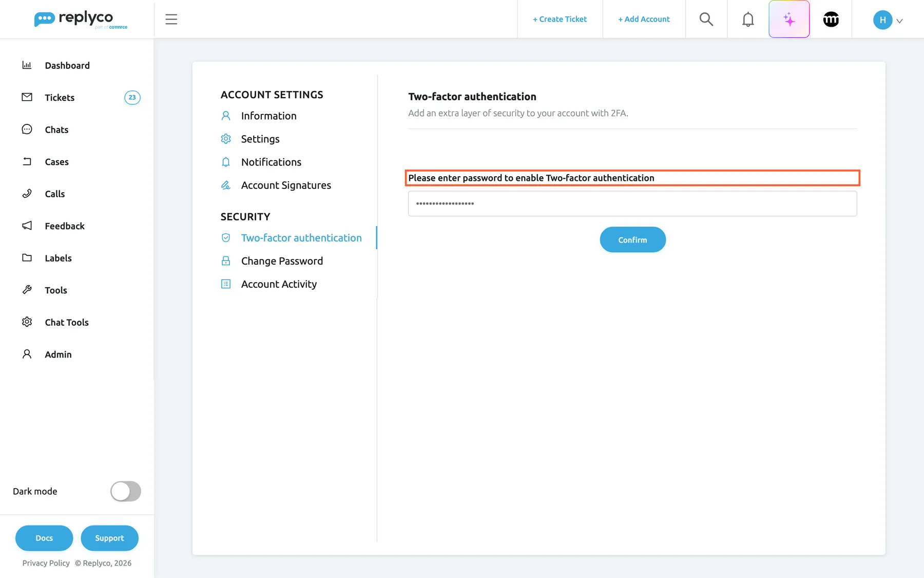Click the AI sparkle icon
This screenshot has width=924, height=578.
pos(789,20)
